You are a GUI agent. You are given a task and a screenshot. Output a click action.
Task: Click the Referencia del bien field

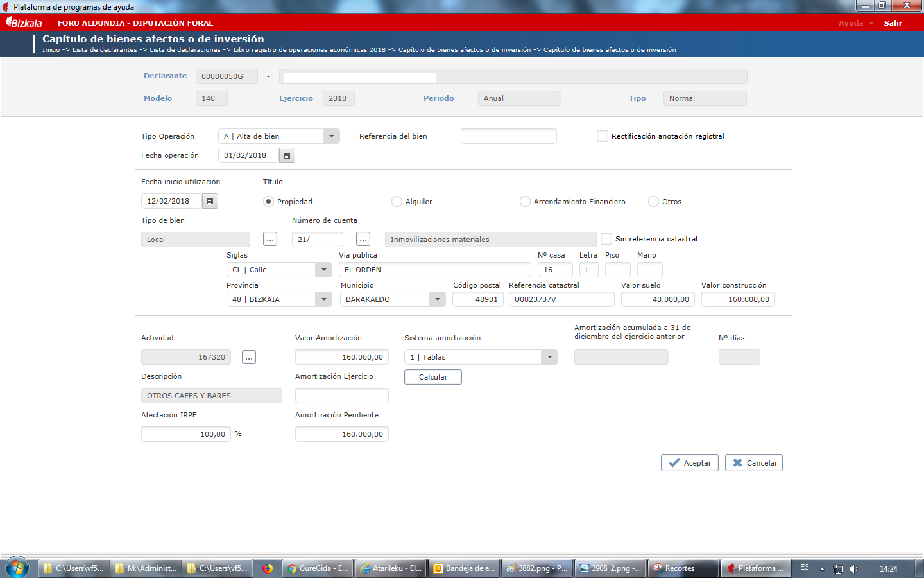point(509,136)
